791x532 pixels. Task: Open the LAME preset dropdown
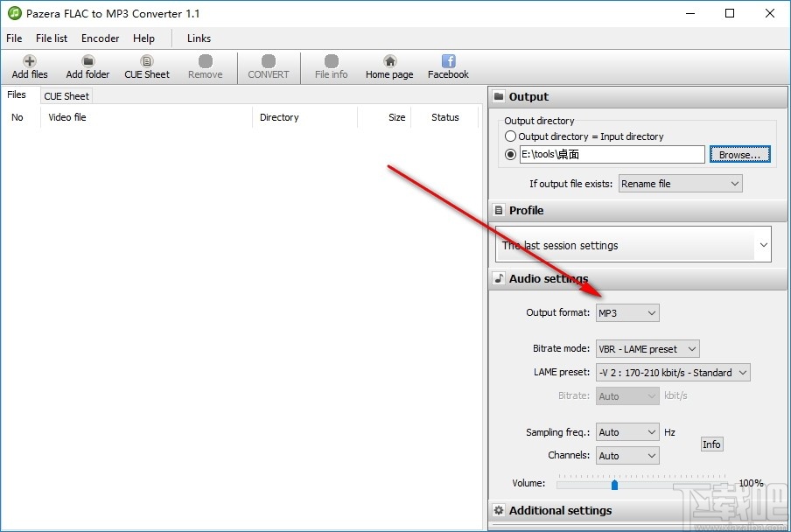[x=670, y=372]
